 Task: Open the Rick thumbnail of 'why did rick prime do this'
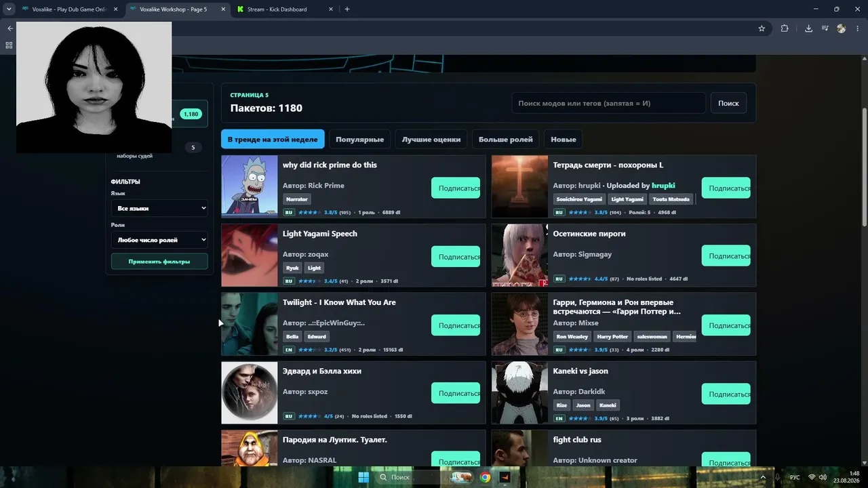(250, 186)
